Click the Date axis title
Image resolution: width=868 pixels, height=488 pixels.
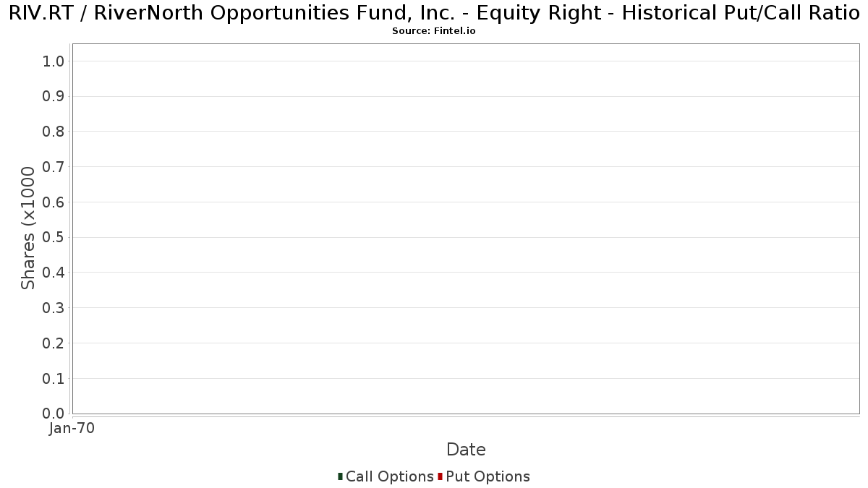point(466,450)
